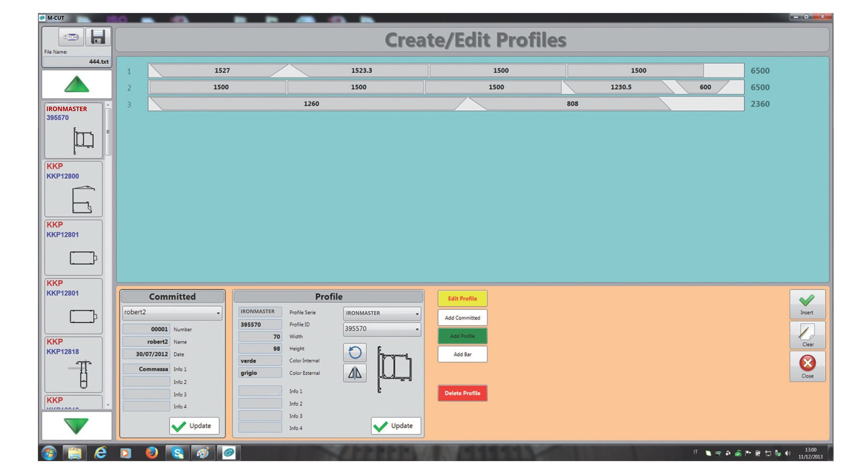Viewport: 868px width, 475px height.
Task: Click the Committed Name field robert2
Action: [146, 341]
